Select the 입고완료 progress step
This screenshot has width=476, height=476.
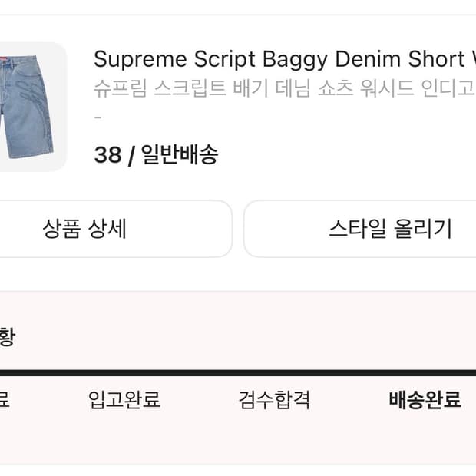124,399
